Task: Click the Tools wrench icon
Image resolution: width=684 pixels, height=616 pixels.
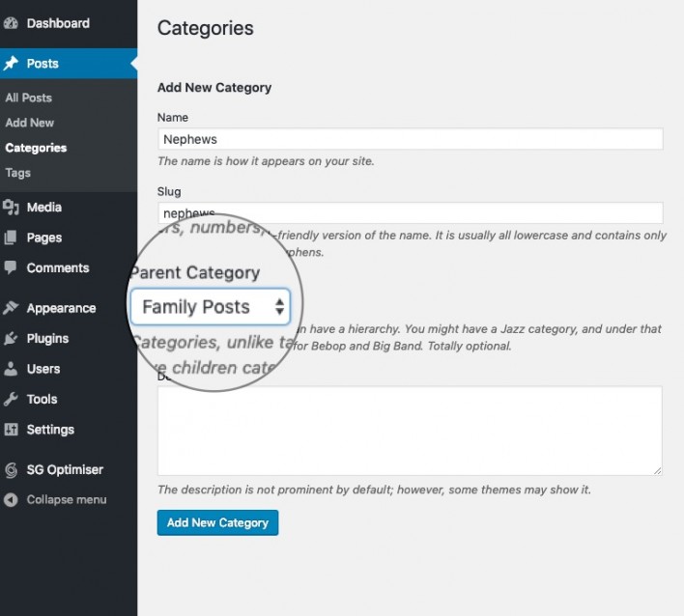Action: point(11,399)
